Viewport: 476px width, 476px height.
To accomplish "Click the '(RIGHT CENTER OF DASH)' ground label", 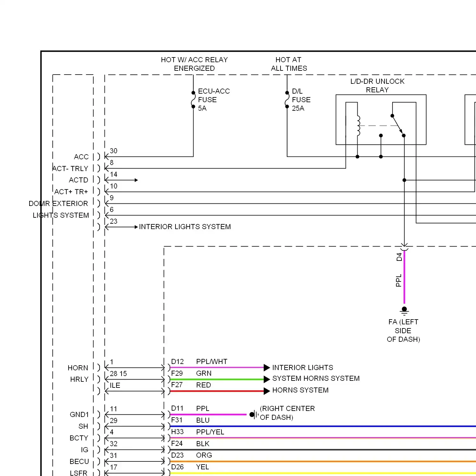I will 287,413.
